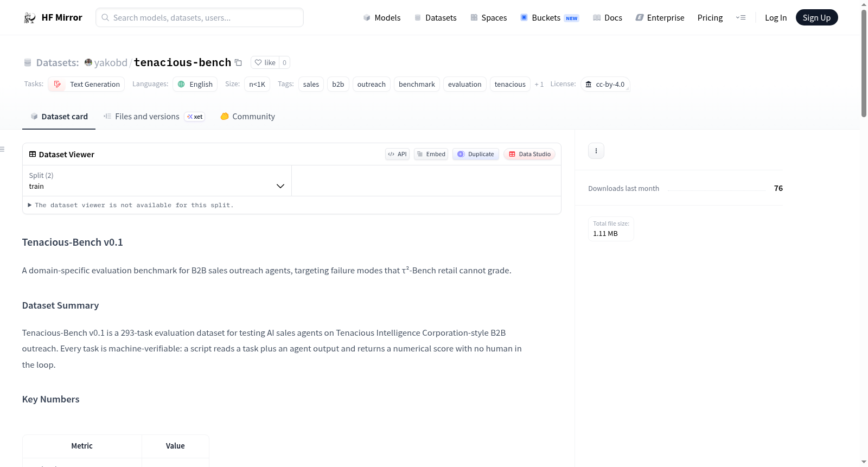Image resolution: width=868 pixels, height=467 pixels.
Task: Click the Dataset Summary heading
Action: tap(61, 305)
